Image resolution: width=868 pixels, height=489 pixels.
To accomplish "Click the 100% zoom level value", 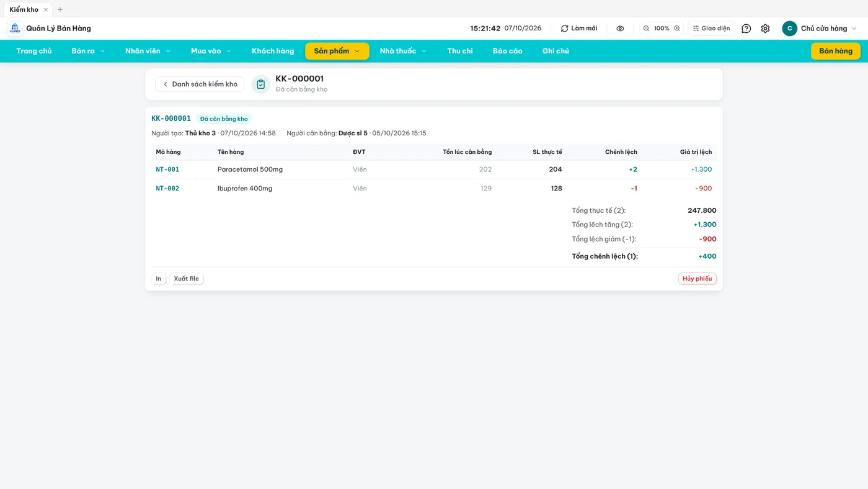I will (x=662, y=29).
